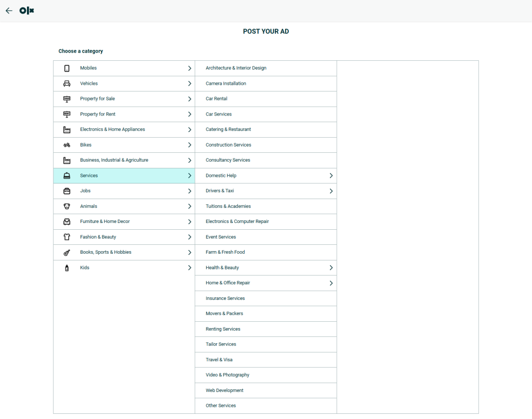Click the Bikes motorcycle icon

coord(66,145)
